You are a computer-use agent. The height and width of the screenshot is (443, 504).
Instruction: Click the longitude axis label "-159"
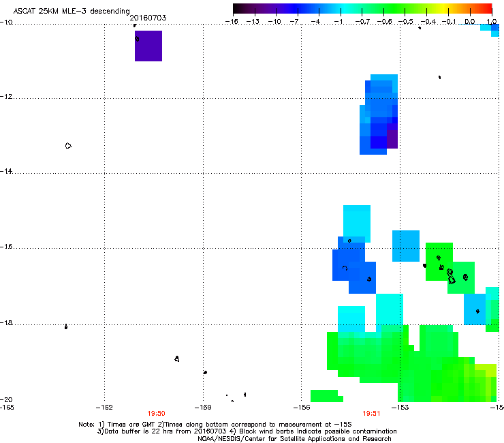(x=203, y=408)
